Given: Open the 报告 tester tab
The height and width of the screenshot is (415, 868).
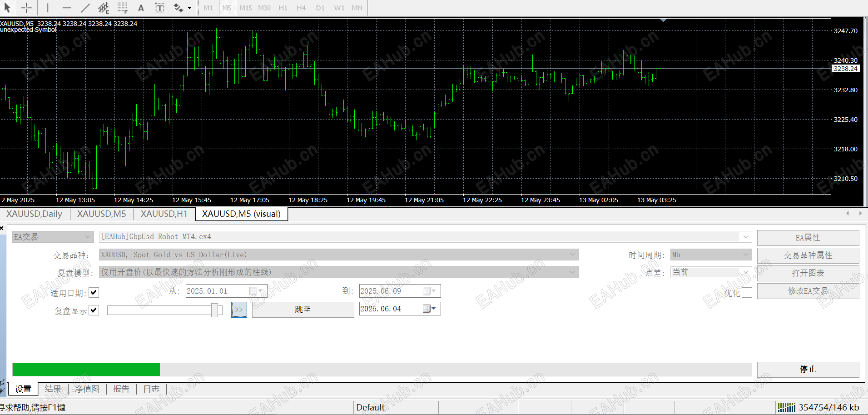Looking at the screenshot, I should pos(121,389).
